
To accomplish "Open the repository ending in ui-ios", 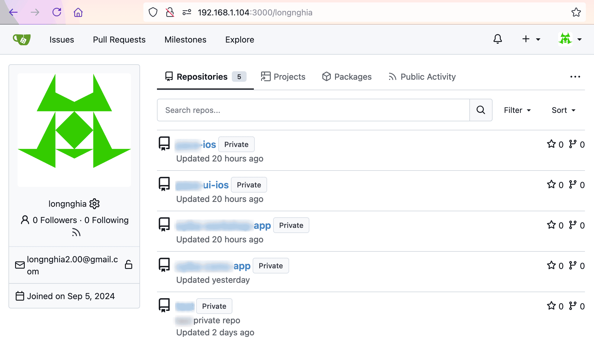I will [x=202, y=185].
